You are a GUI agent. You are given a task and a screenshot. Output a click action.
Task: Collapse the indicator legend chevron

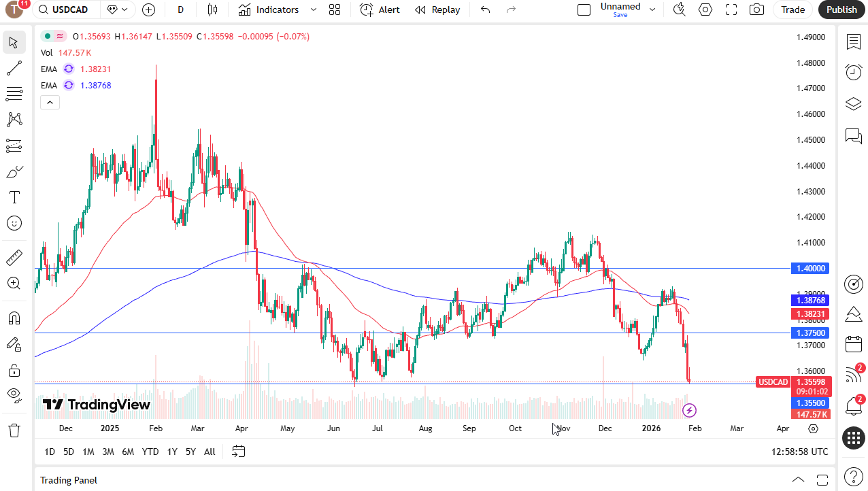click(x=50, y=102)
